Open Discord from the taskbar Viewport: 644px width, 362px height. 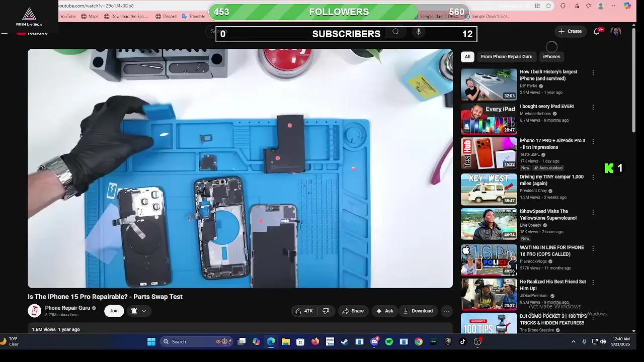(374, 342)
